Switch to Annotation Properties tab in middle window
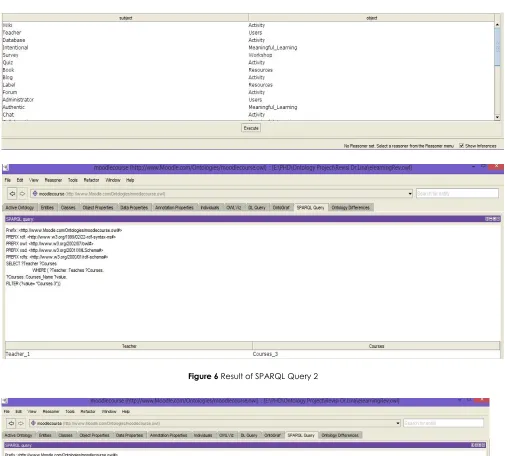The height and width of the screenshot is (456, 505). tap(174, 208)
